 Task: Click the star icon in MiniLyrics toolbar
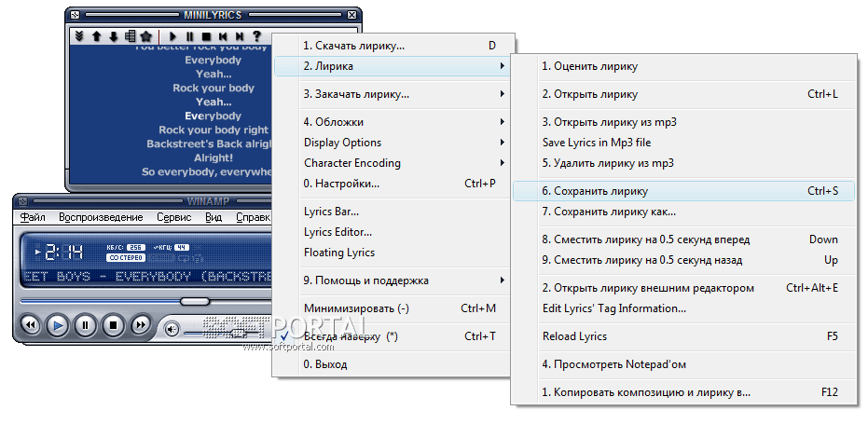tap(146, 36)
